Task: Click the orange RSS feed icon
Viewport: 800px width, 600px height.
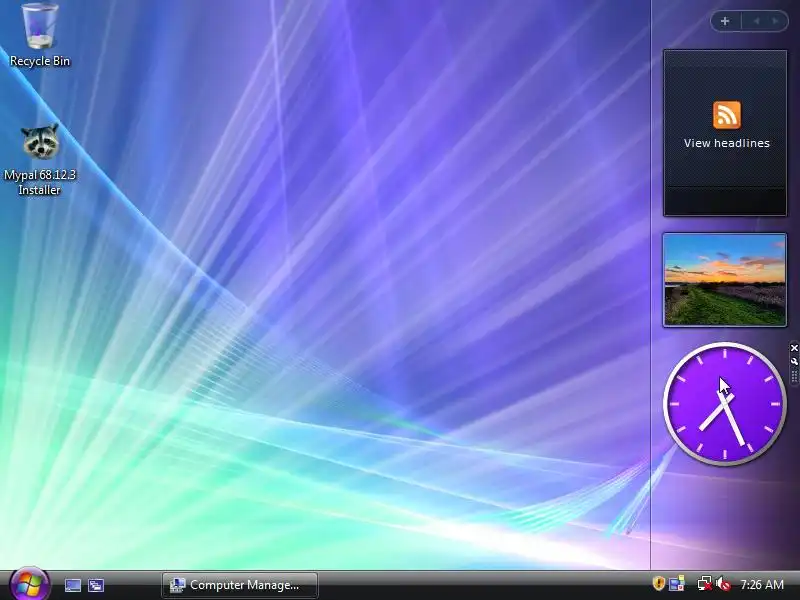Action: [x=727, y=115]
